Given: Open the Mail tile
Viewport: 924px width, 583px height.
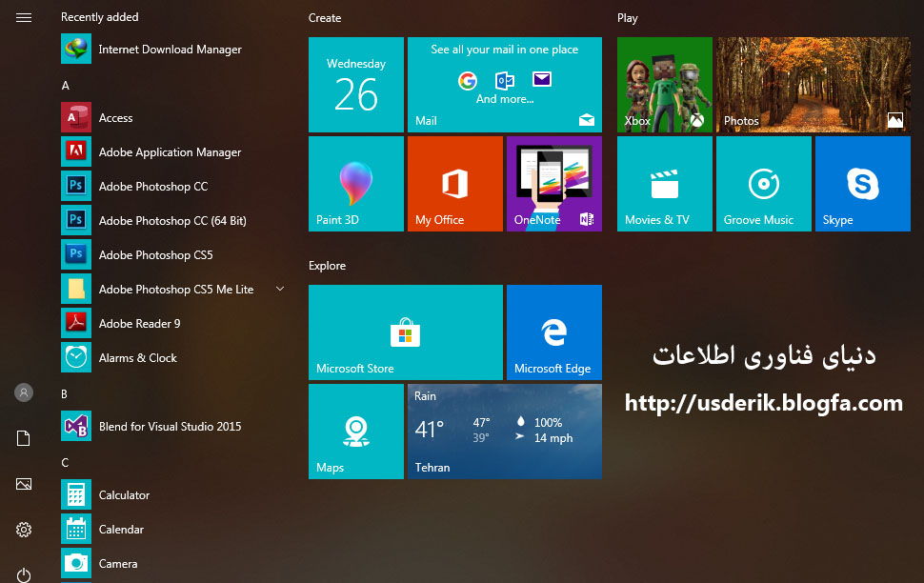Looking at the screenshot, I should click(x=505, y=84).
